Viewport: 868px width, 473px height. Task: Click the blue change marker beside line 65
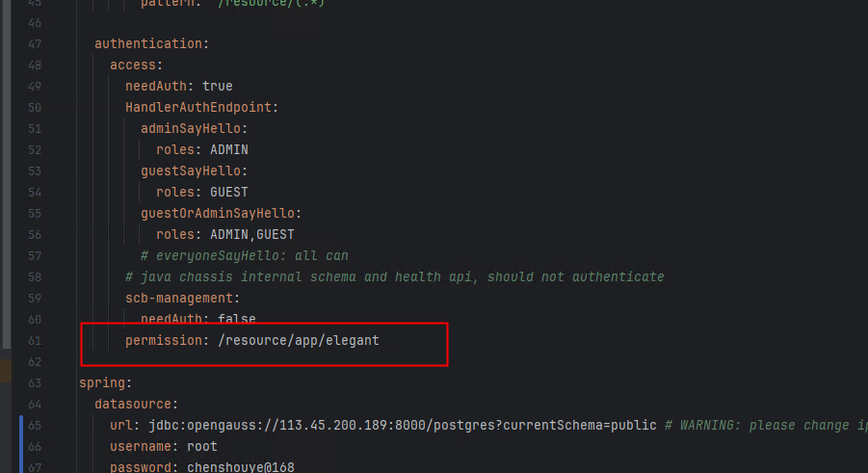coord(20,425)
